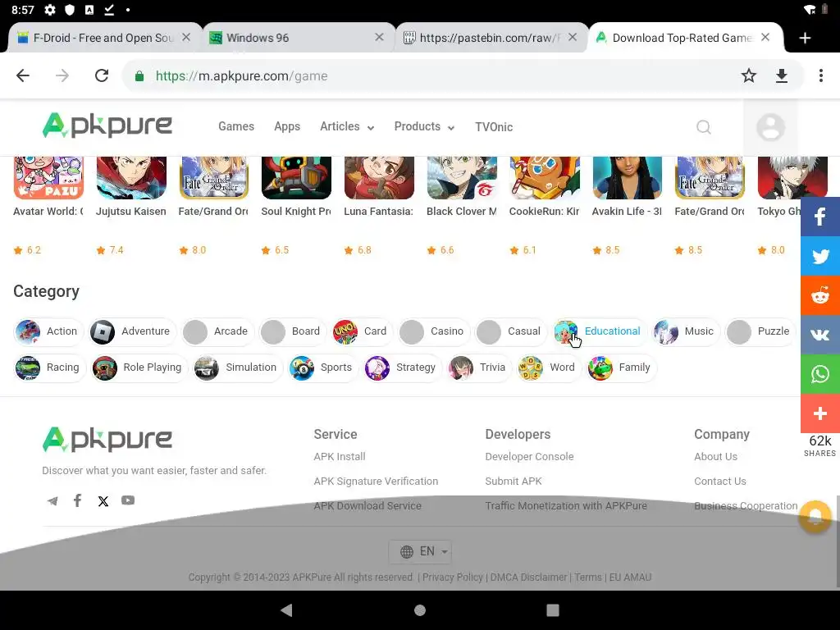
Task: Select the Action category
Action: 48,331
